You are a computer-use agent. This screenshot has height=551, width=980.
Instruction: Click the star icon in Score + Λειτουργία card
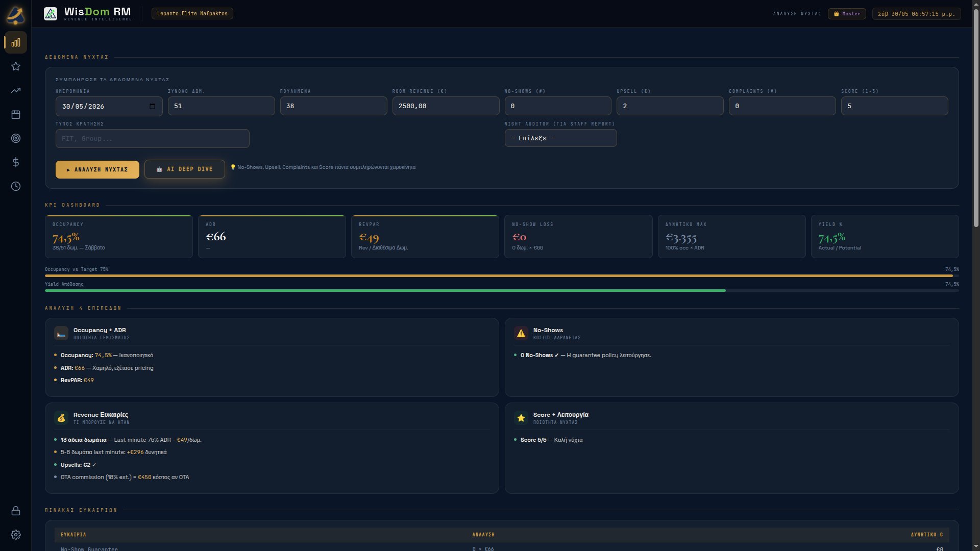pyautogui.click(x=521, y=418)
